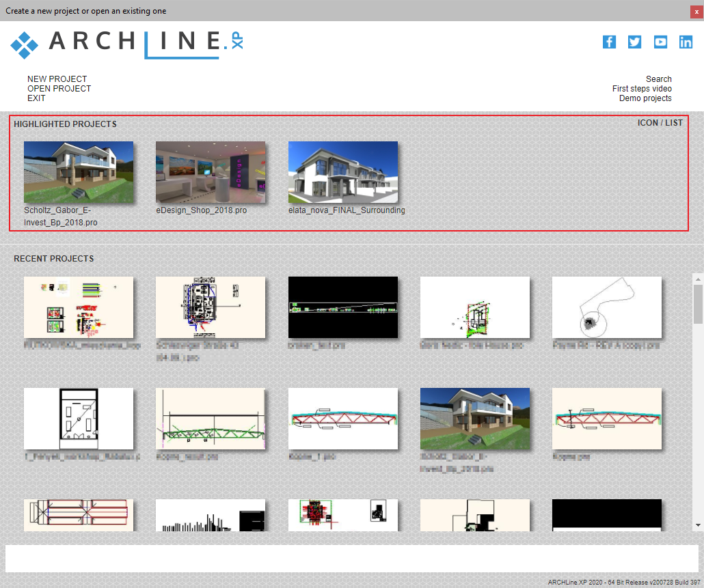Close the project dialog with red X
This screenshot has height=588, width=704.
[x=696, y=12]
